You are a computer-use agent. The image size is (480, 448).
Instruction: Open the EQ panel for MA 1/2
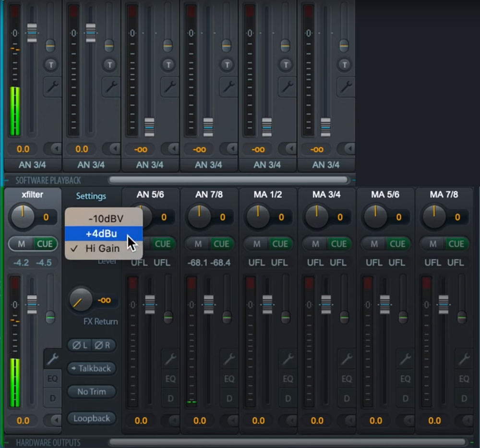tap(288, 379)
